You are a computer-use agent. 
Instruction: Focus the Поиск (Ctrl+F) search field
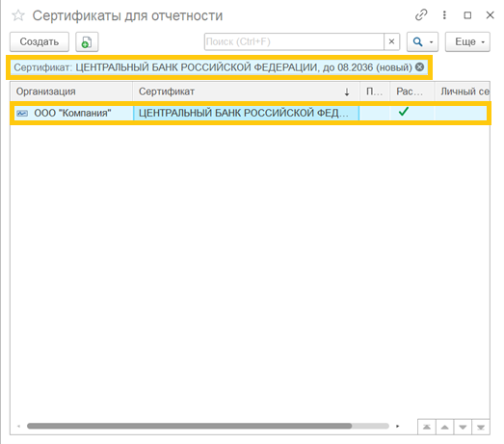pos(294,41)
